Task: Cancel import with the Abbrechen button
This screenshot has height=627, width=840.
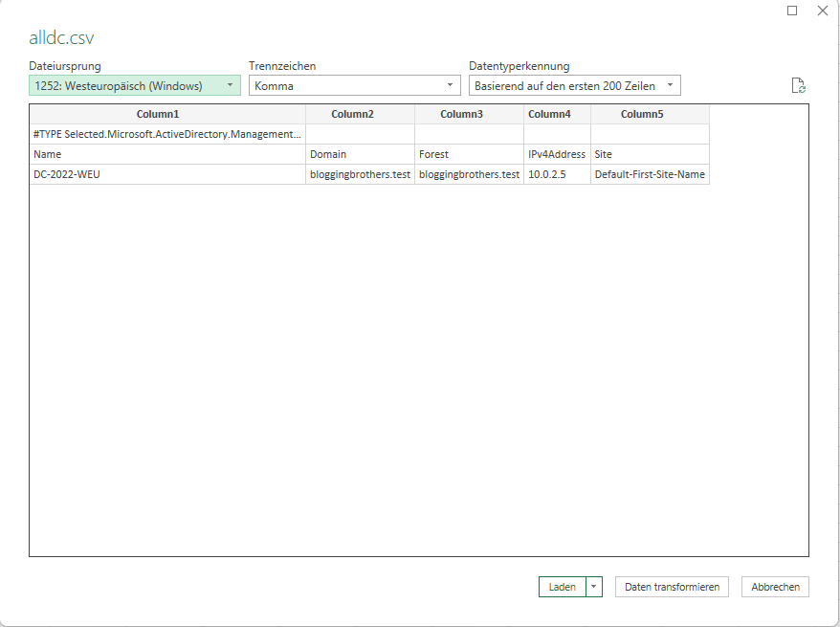Action: point(775,587)
